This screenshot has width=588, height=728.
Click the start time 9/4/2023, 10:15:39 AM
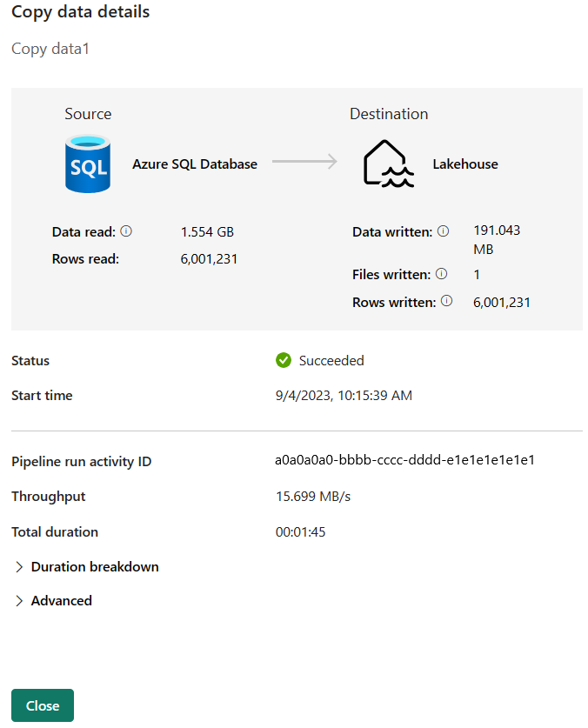point(344,396)
